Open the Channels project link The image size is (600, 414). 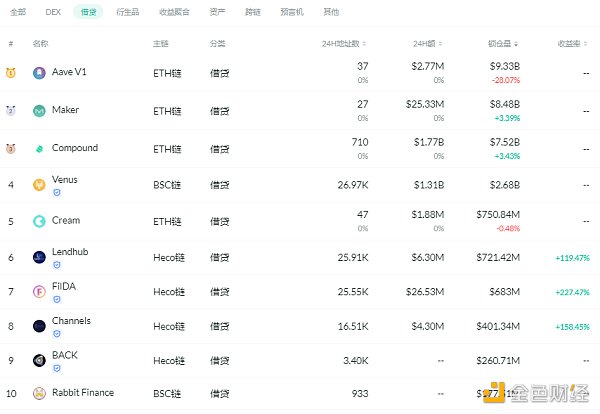pyautogui.click(x=71, y=321)
